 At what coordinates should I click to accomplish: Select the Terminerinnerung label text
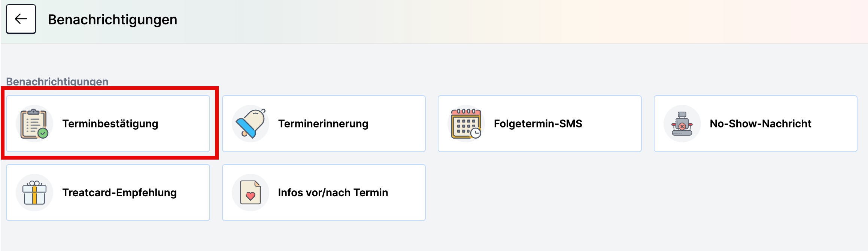(x=323, y=124)
